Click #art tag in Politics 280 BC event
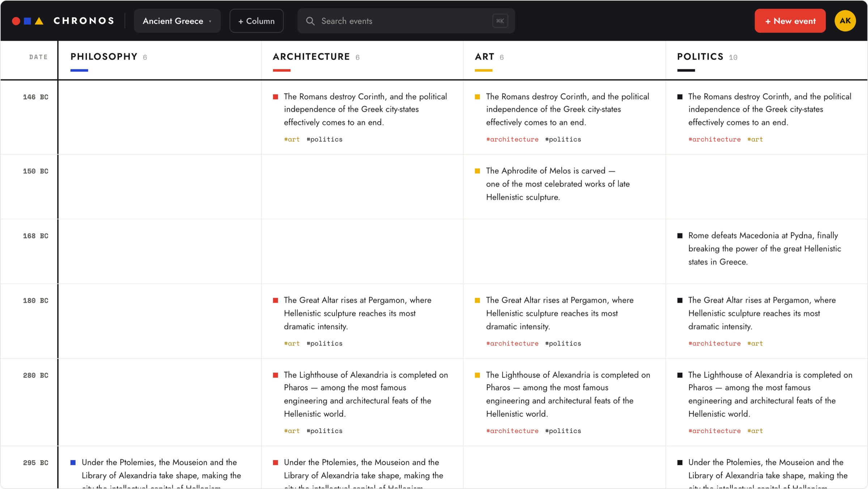 point(755,431)
